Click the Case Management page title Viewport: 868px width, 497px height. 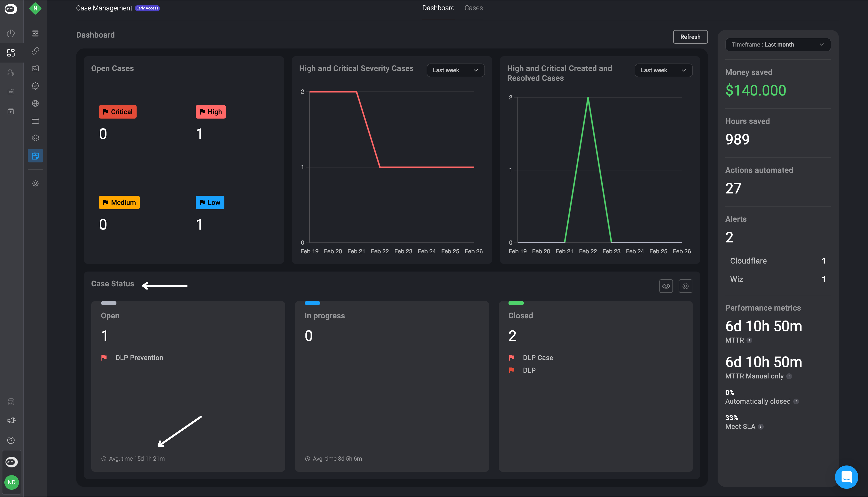(x=104, y=8)
